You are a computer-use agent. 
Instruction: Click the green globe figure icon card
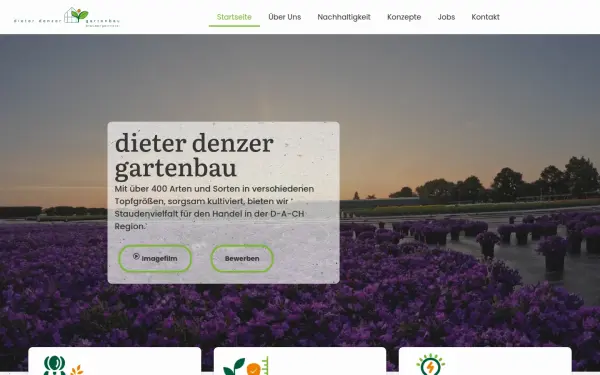coord(114,361)
